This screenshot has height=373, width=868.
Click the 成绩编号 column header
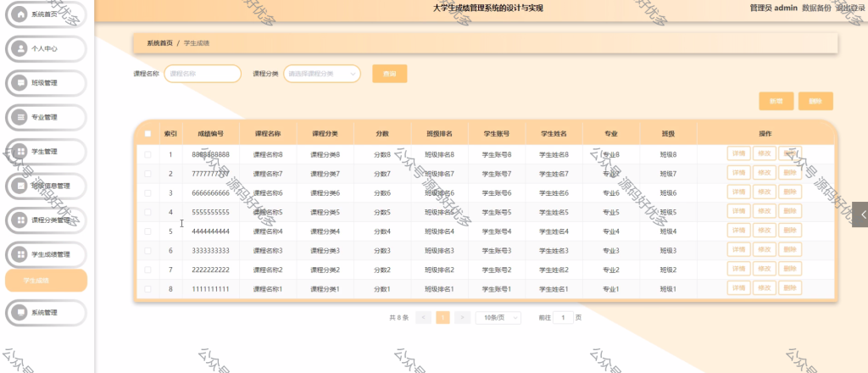(x=211, y=133)
